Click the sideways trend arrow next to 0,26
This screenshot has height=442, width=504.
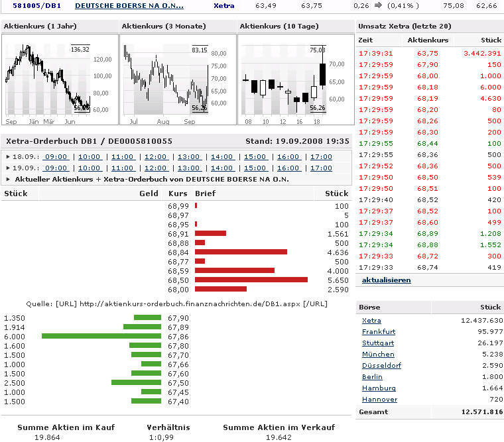tap(378, 5)
